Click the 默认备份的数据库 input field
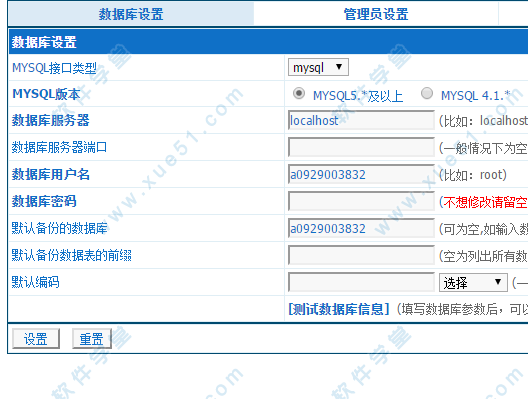The height and width of the screenshot is (399, 528). coord(361,228)
